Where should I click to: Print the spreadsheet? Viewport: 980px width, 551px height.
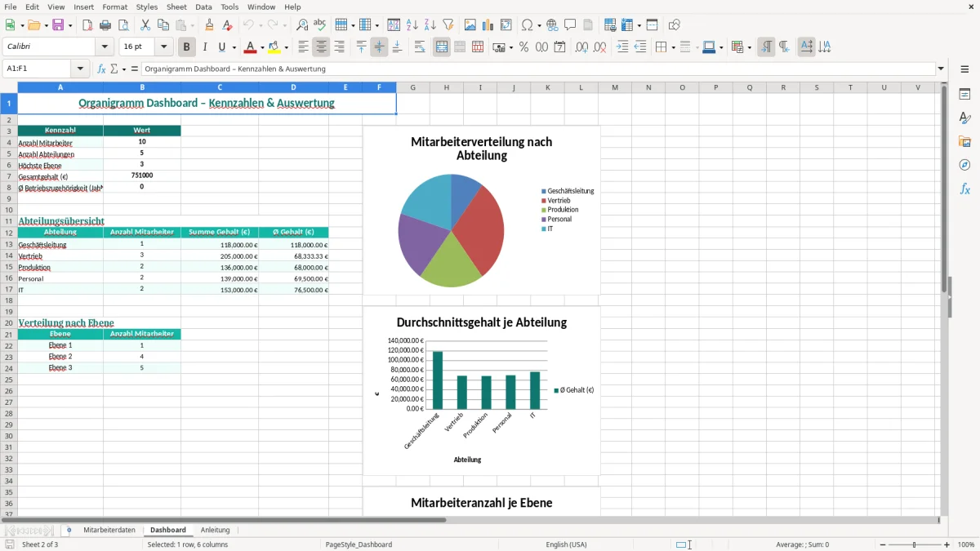tap(105, 25)
